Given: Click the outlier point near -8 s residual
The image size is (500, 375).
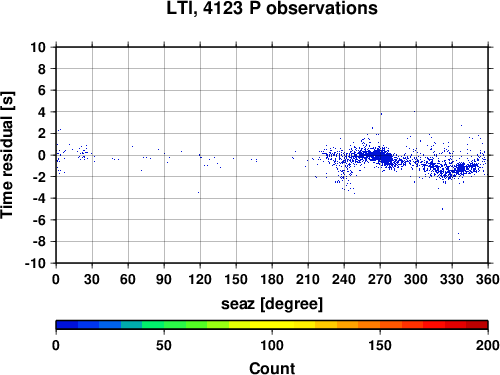Looking at the screenshot, I should point(459,239).
